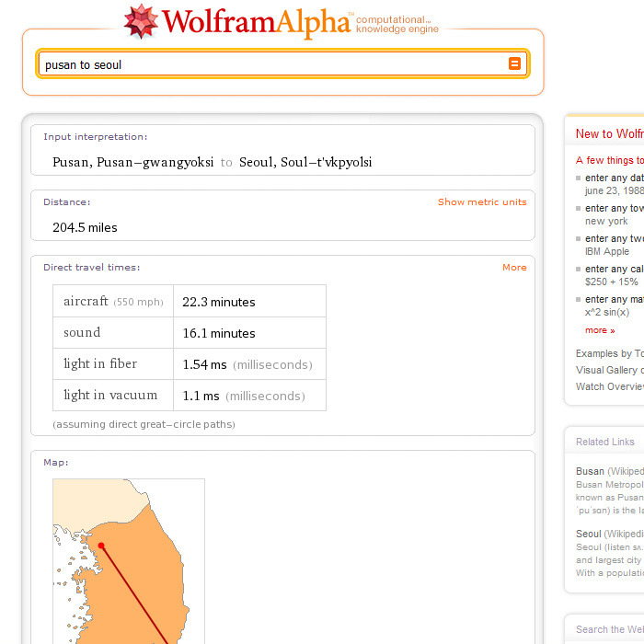Open the 'More' link in Direct travel times
Image resolution: width=644 pixels, height=644 pixels.
point(514,268)
